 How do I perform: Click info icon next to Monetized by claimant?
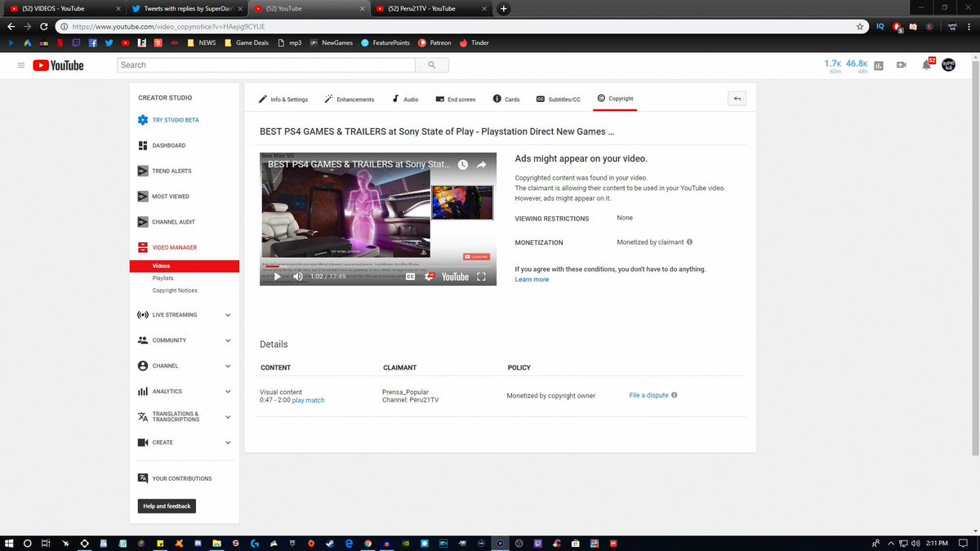(x=690, y=242)
